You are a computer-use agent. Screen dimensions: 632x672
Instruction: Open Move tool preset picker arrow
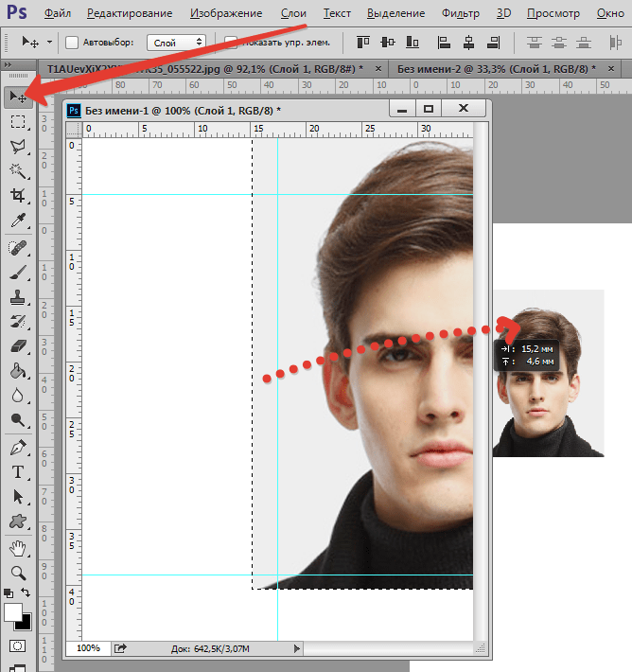50,42
